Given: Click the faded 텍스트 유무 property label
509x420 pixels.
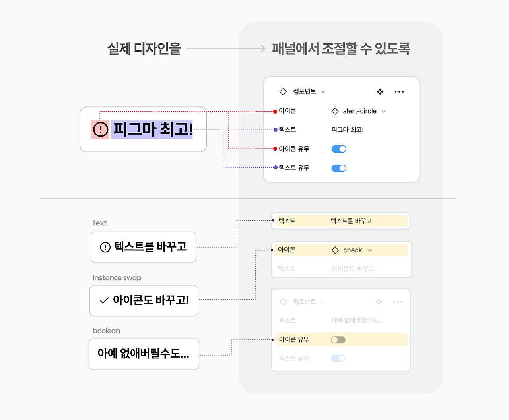Looking at the screenshot, I should coord(294,358).
